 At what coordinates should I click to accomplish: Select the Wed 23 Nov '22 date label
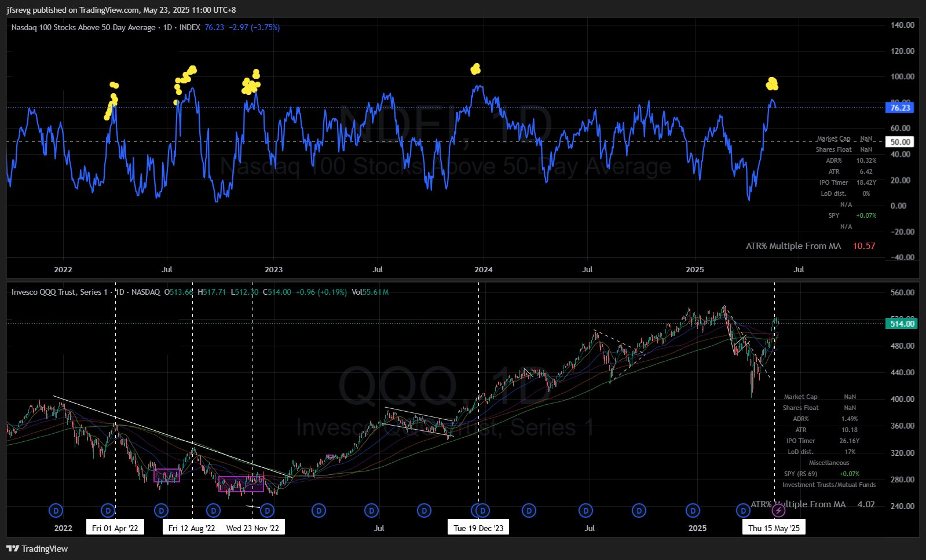pyautogui.click(x=252, y=528)
